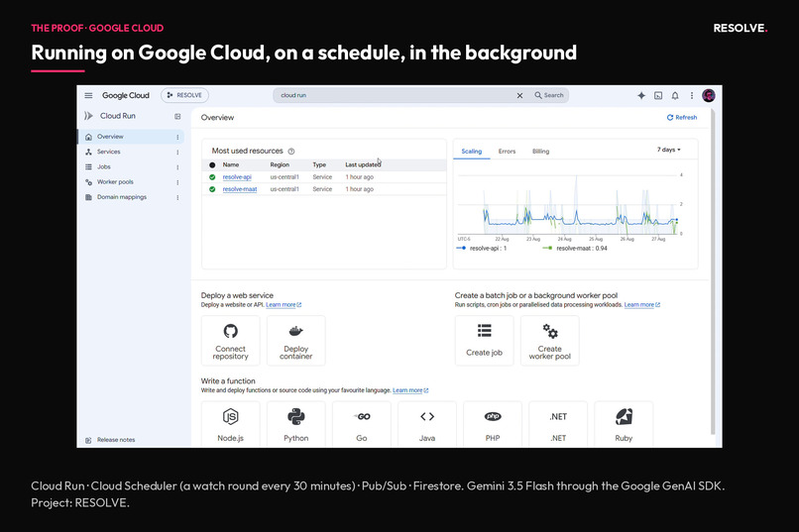Click the Create job card

[x=484, y=341]
